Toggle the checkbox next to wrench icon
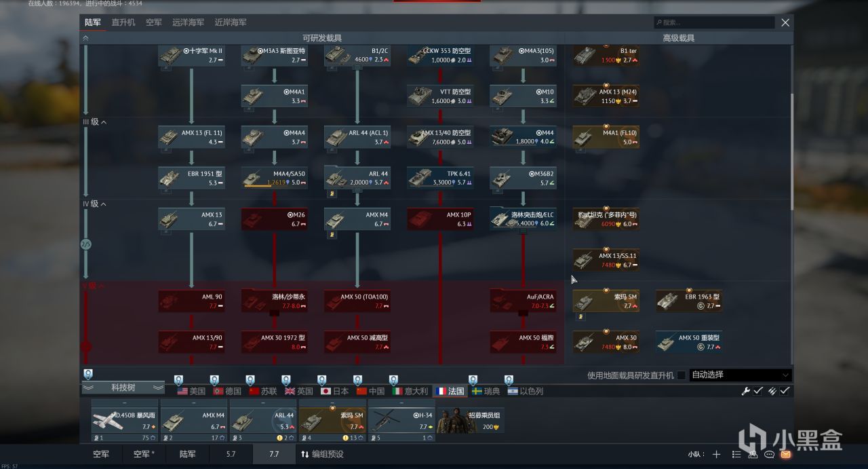This screenshot has width=868, height=469. [758, 391]
